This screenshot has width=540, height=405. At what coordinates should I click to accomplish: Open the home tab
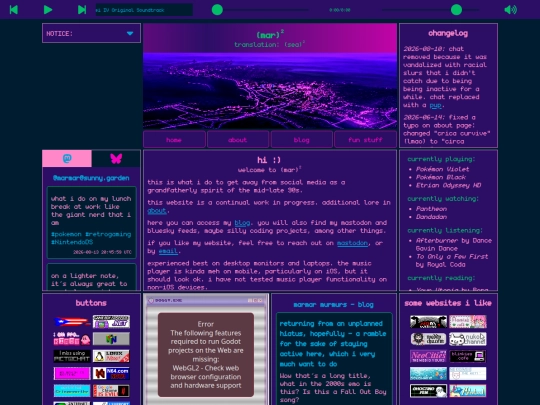coord(174,139)
